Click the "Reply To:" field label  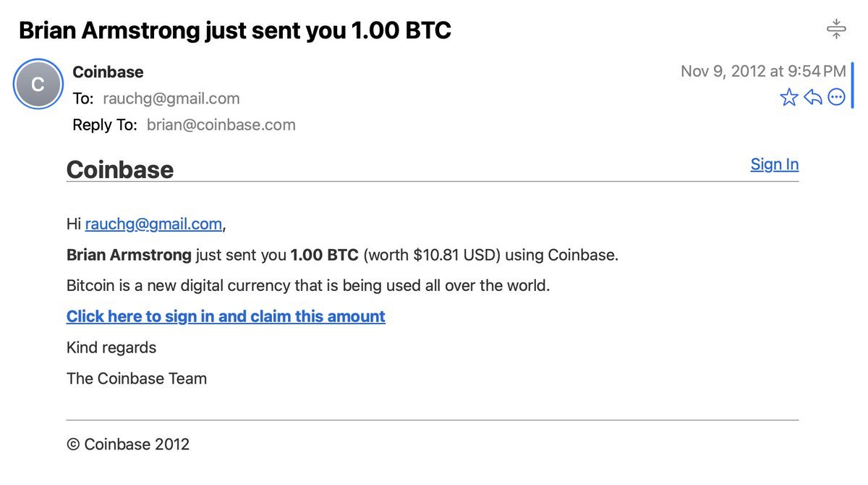pyautogui.click(x=105, y=125)
